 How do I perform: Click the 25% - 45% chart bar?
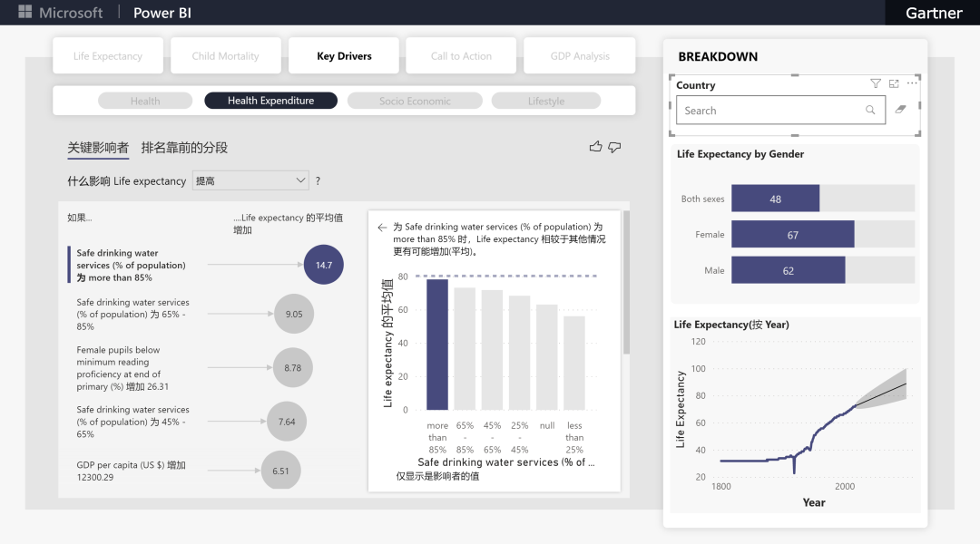coord(519,353)
